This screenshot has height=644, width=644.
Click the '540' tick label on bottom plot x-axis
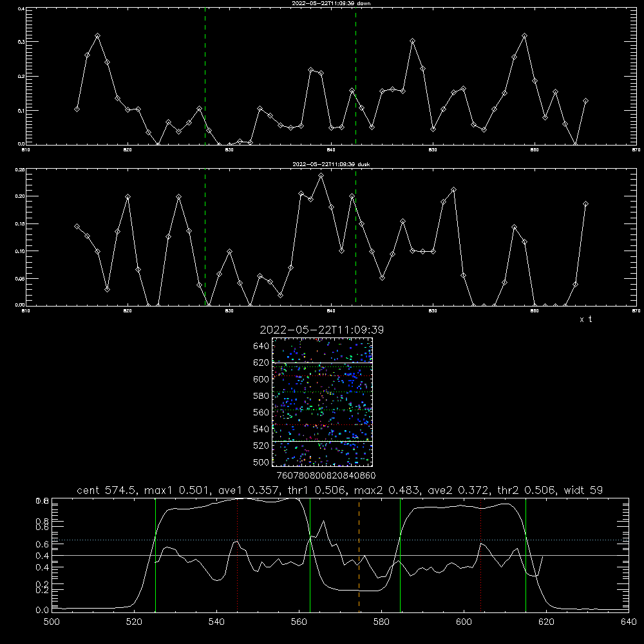(216, 622)
